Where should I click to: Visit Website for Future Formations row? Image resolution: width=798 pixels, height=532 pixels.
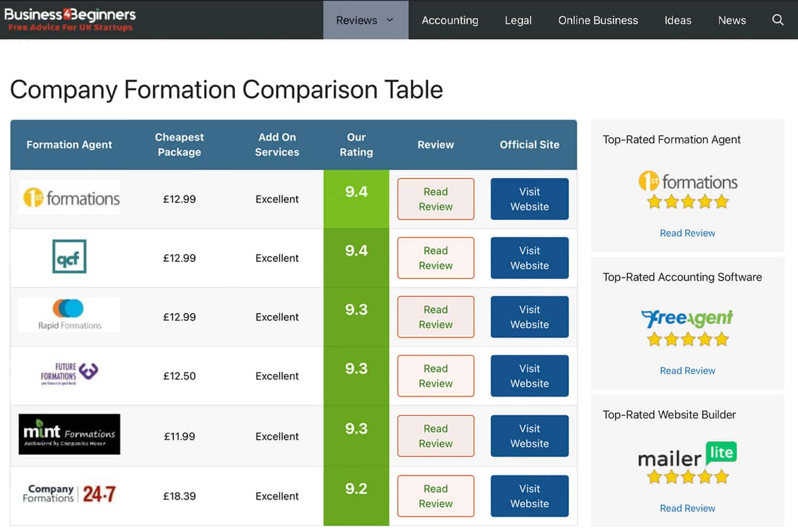point(530,376)
